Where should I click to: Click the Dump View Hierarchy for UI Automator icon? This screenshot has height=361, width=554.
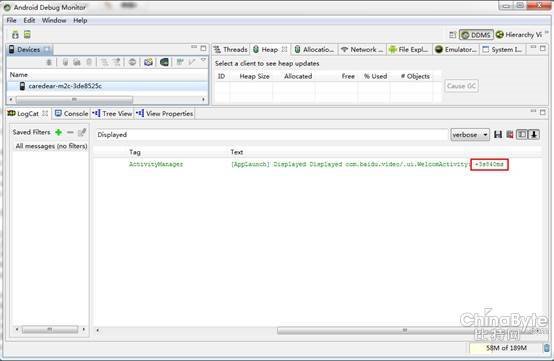pyautogui.click(x=164, y=63)
